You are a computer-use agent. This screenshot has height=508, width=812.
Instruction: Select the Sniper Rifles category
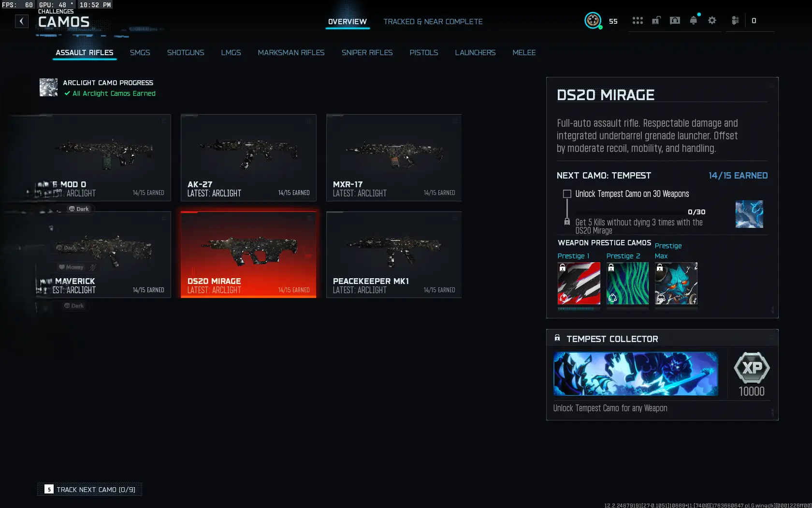367,53
